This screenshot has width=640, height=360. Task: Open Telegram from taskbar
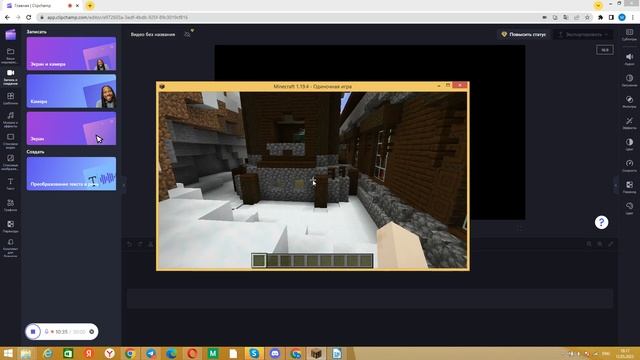pos(151,353)
